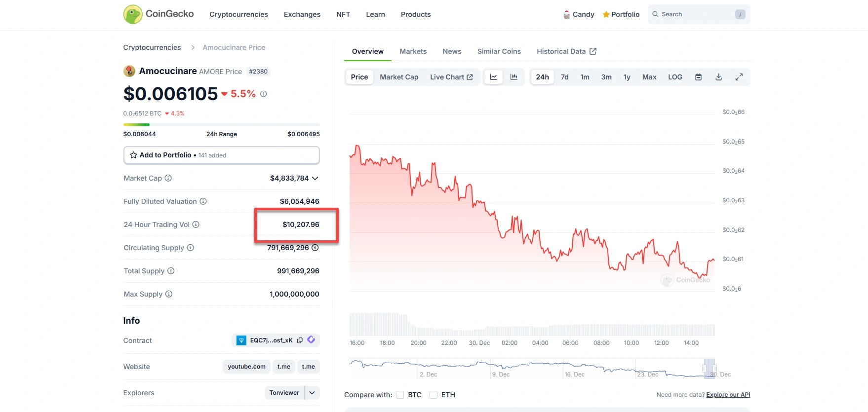Open the Explore our API link
The width and height of the screenshot is (868, 412).
coord(728,395)
